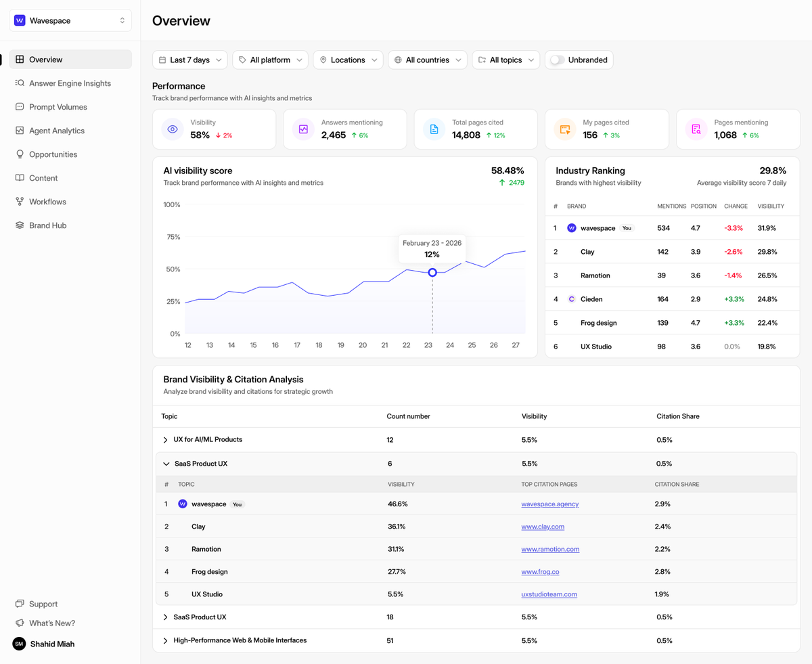Image resolution: width=812 pixels, height=664 pixels.
Task: Click UX Studio row in Industry Ranking
Action: point(672,347)
